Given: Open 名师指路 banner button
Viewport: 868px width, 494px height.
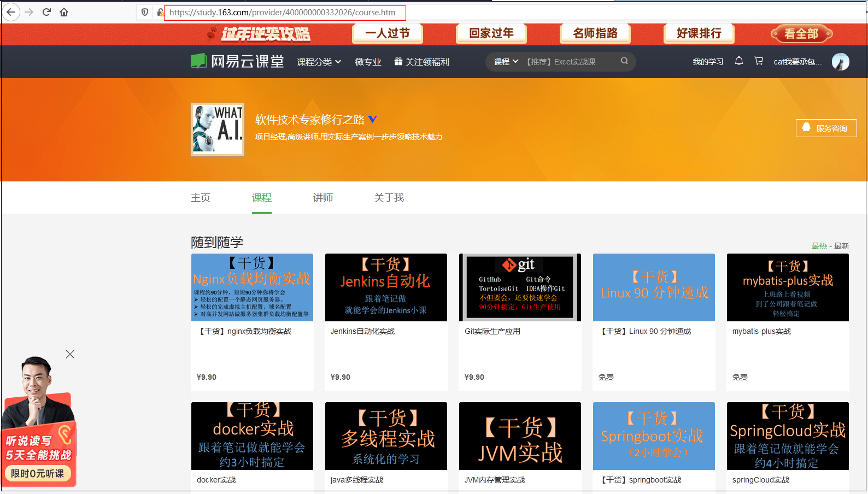Looking at the screenshot, I should click(595, 33).
